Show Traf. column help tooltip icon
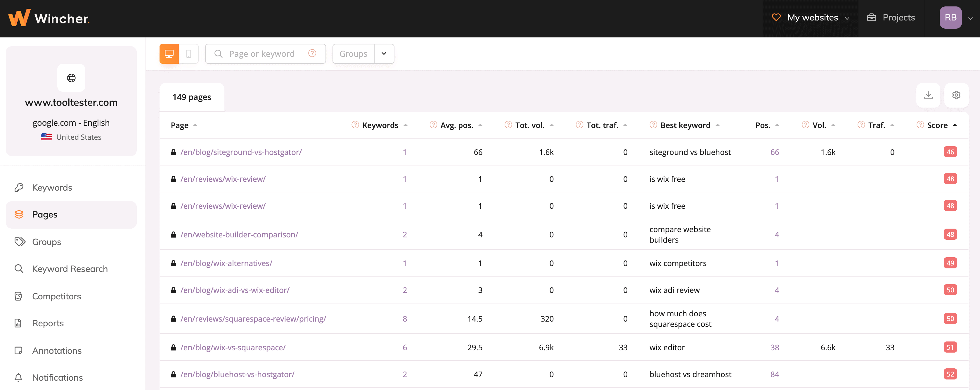The image size is (980, 390). 861,125
